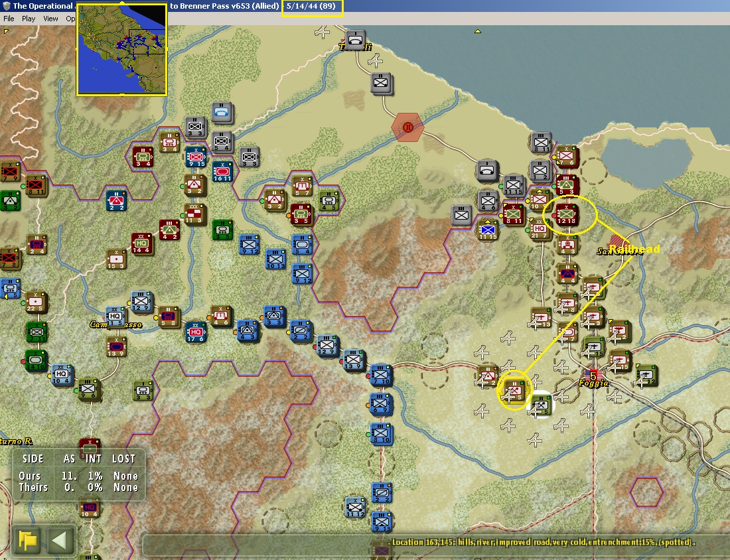Select the grey infantry regiment 8 11 by the coast
This screenshot has width=730, height=560.
[x=541, y=143]
